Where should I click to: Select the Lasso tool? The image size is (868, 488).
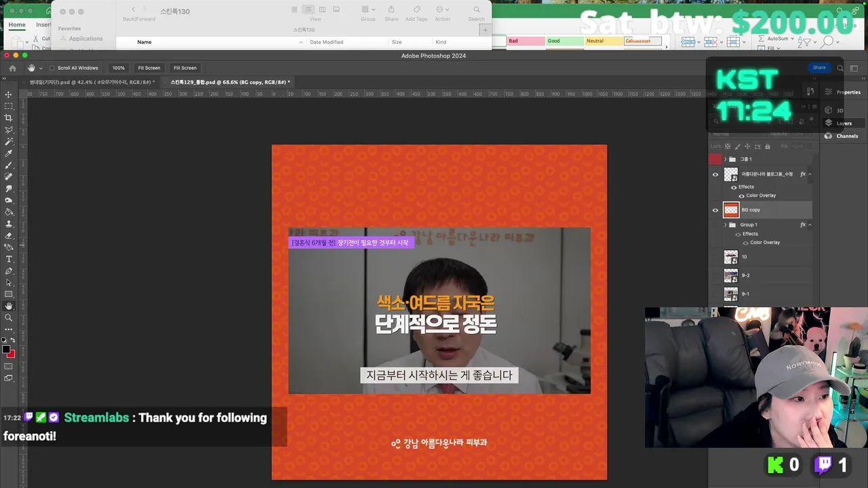point(9,130)
